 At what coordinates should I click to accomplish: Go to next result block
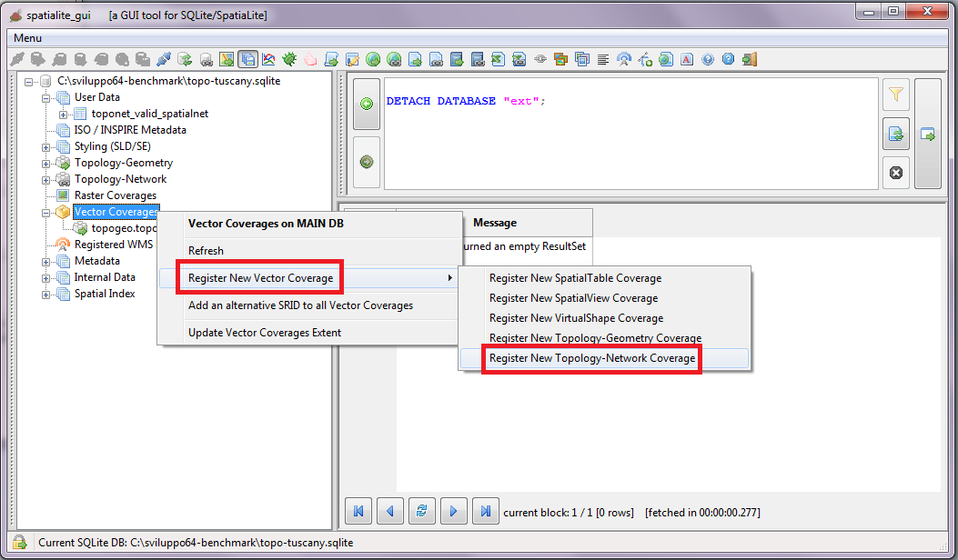[x=453, y=511]
